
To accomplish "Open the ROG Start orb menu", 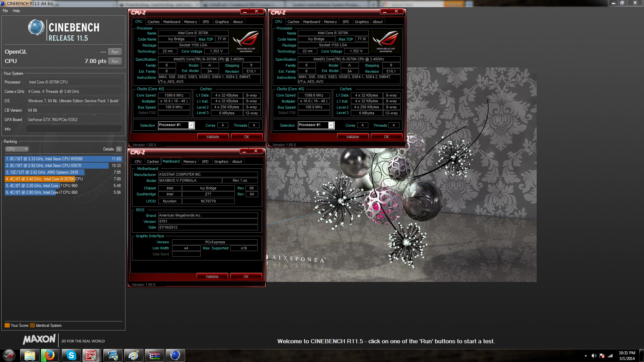I will [x=9, y=355].
